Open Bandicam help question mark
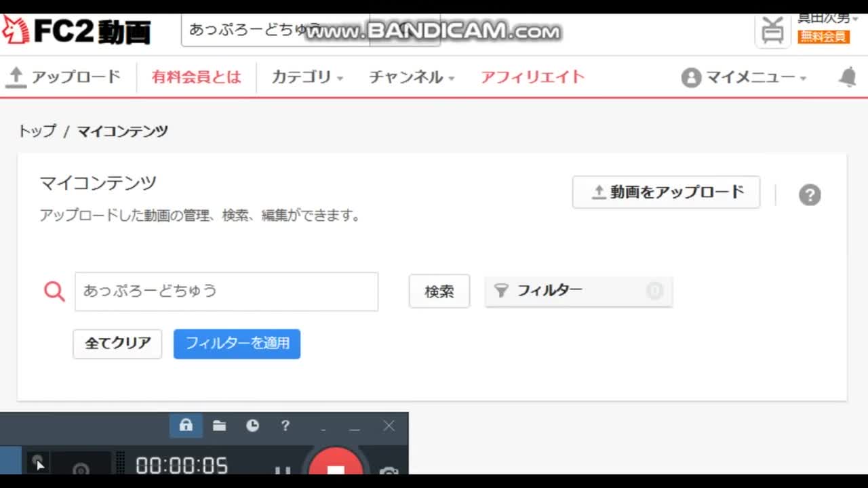 [x=285, y=426]
